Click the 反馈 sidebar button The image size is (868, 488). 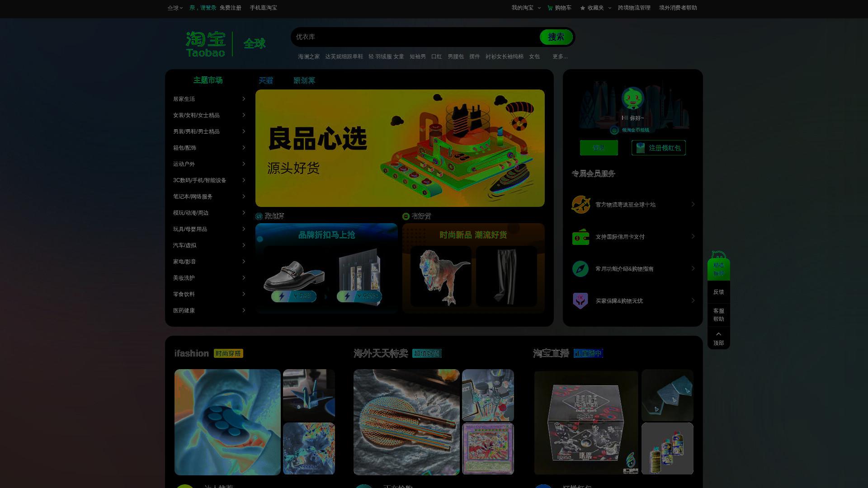pyautogui.click(x=719, y=292)
